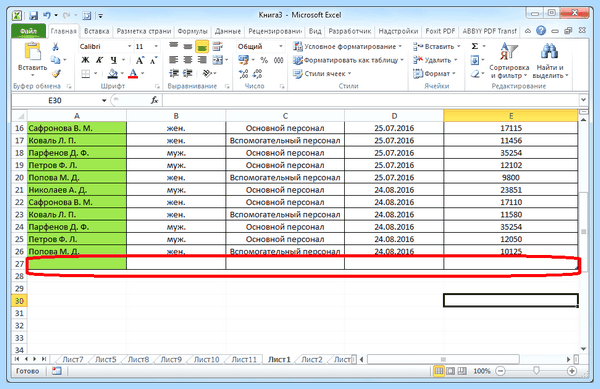
Task: Click the Save icon in quick access toolbar
Action: click(33, 16)
